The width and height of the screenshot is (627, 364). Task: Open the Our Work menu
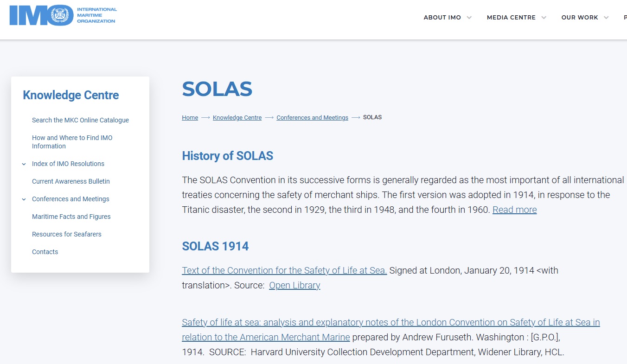tap(580, 18)
